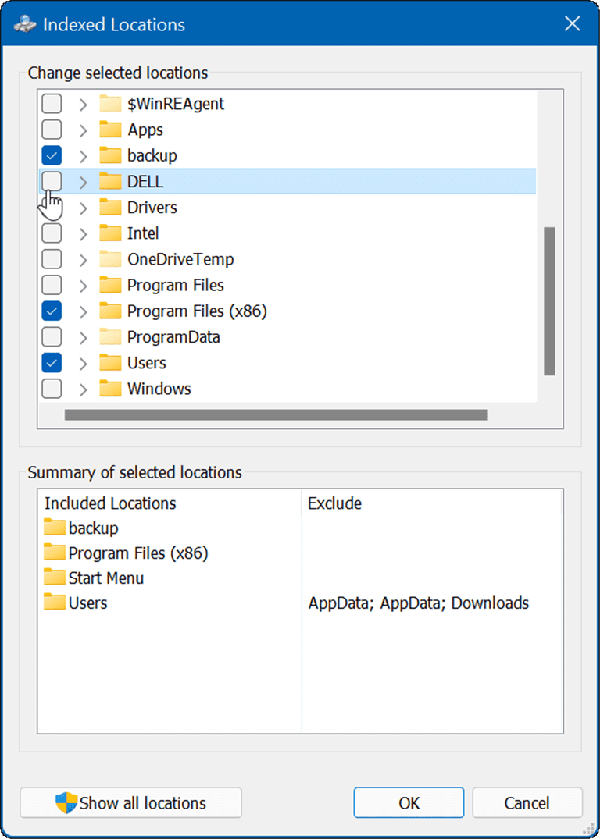Enable indexing for the Apps folder
Viewport: 600px width, 839px height.
click(x=51, y=129)
